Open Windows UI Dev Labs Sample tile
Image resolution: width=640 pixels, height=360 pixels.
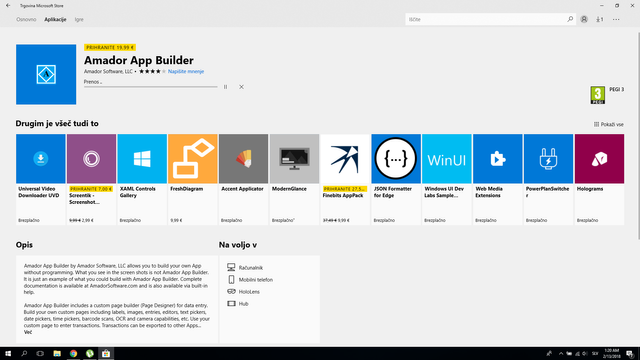(x=447, y=179)
